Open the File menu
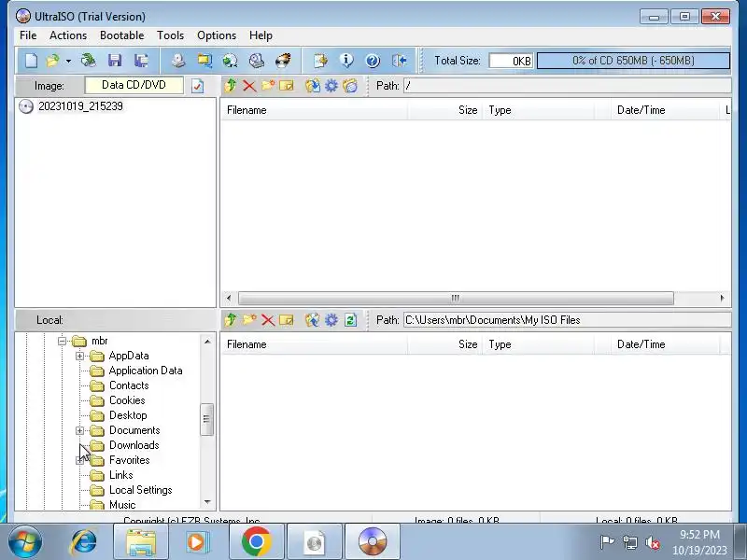The image size is (747, 560). 28,35
